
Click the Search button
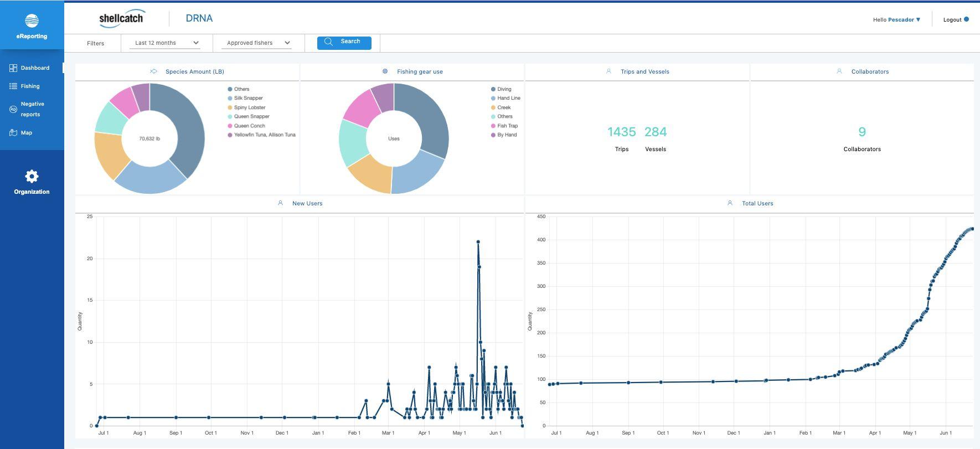(344, 43)
